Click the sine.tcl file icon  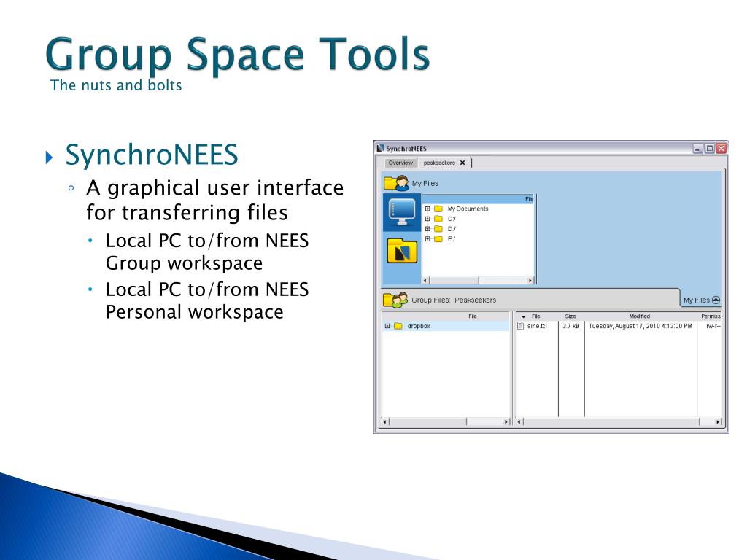[x=521, y=326]
